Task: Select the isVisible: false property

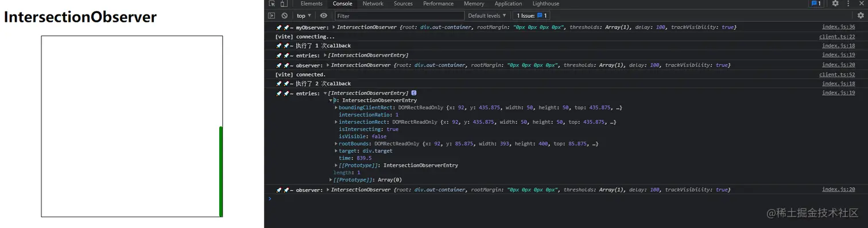Action: pos(362,136)
